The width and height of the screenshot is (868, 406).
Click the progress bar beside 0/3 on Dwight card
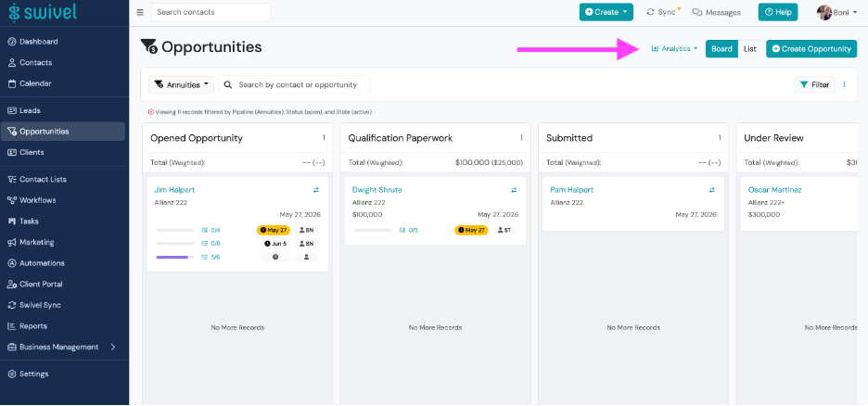[373, 230]
